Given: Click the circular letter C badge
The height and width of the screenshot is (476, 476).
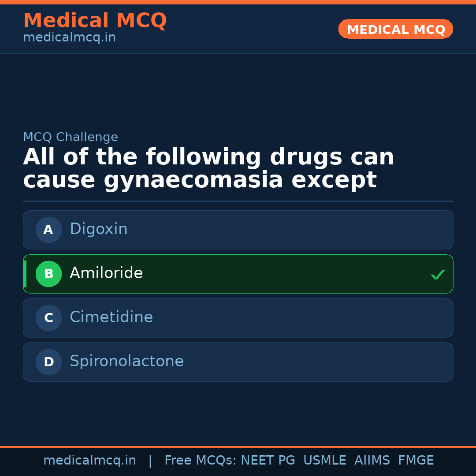Looking at the screenshot, I should (48, 318).
